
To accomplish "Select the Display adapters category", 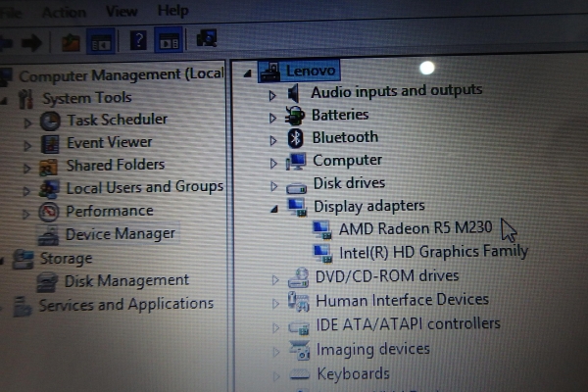I will click(369, 206).
